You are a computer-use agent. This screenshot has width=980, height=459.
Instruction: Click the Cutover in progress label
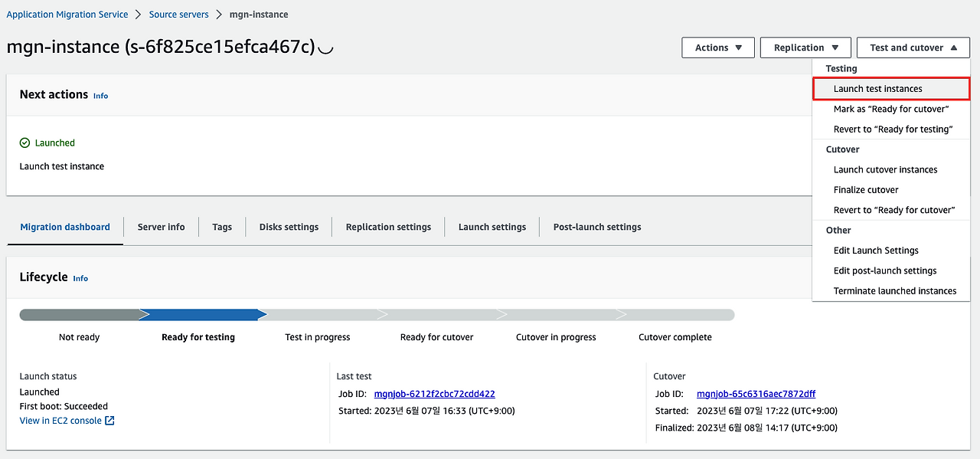[556, 337]
